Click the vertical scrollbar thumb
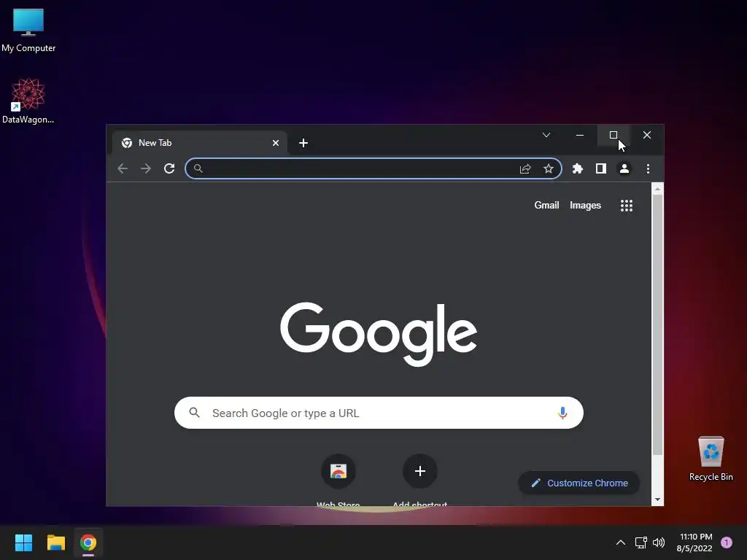The width and height of the screenshot is (747, 560). coord(657,324)
